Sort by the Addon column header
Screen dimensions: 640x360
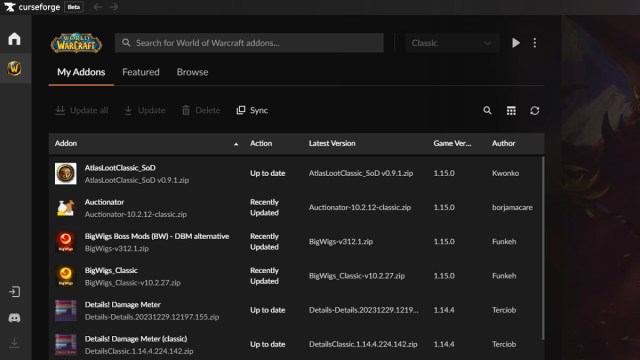coord(66,143)
